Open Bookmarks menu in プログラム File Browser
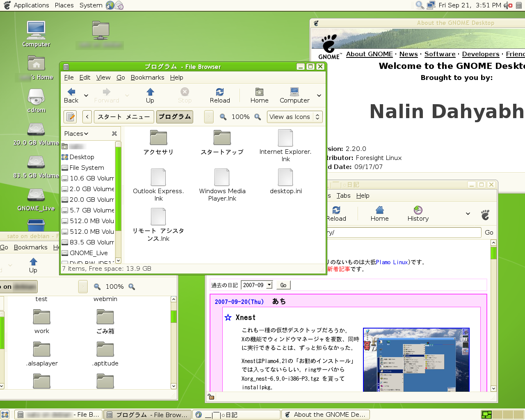Viewport: 525px width, 420px height. tap(147, 78)
